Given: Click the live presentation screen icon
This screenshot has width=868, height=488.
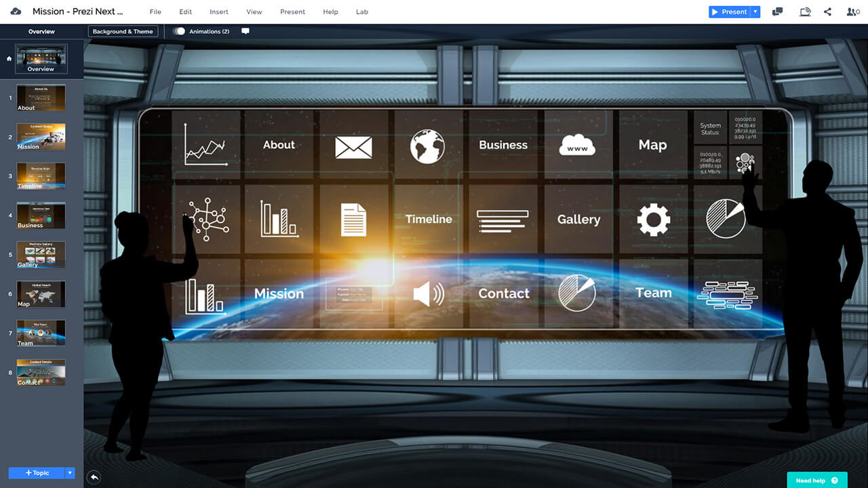Looking at the screenshot, I should [x=805, y=12].
